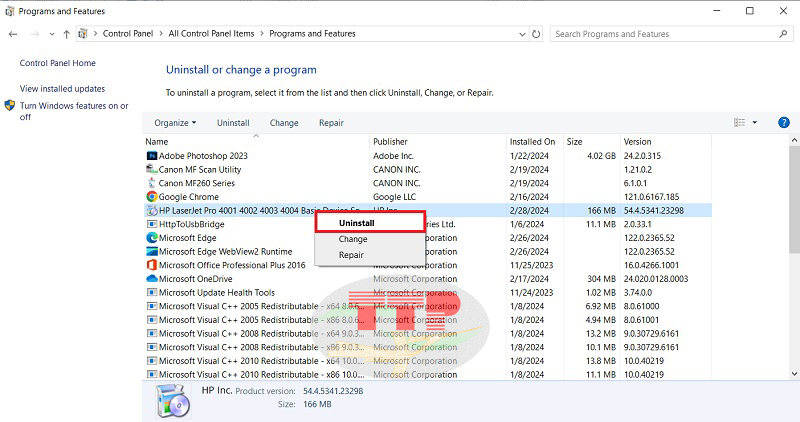This screenshot has width=800, height=422.
Task: Click Control Panel in the breadcrumb
Action: 128,34
